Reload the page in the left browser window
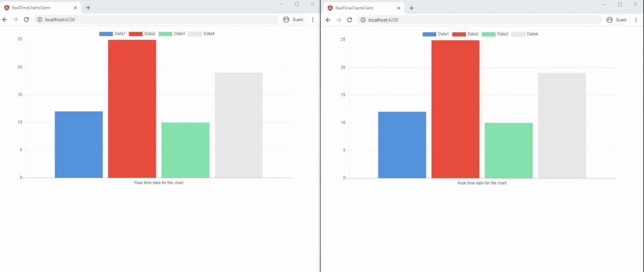Screen dimensions: 644x272 pyautogui.click(x=26, y=20)
